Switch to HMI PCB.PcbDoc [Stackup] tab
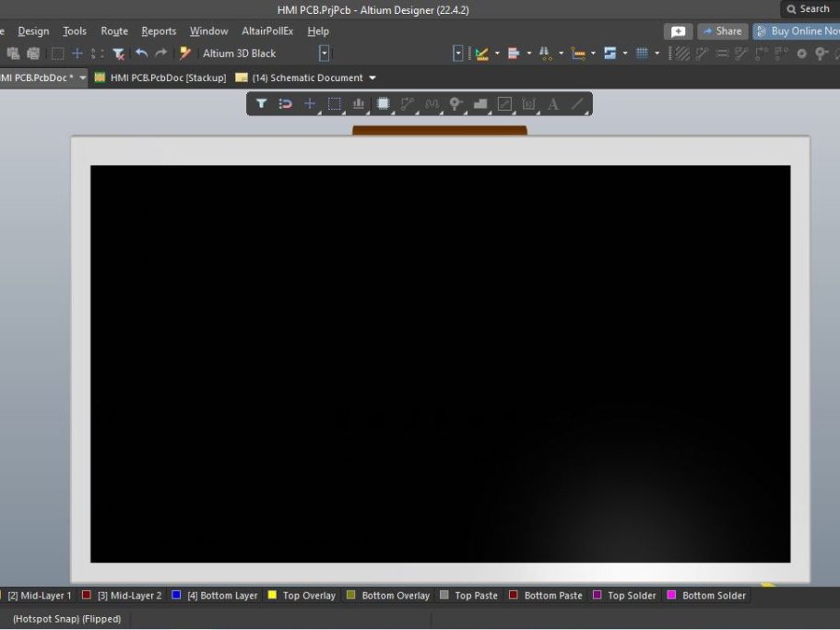The height and width of the screenshot is (630, 840). [x=160, y=77]
